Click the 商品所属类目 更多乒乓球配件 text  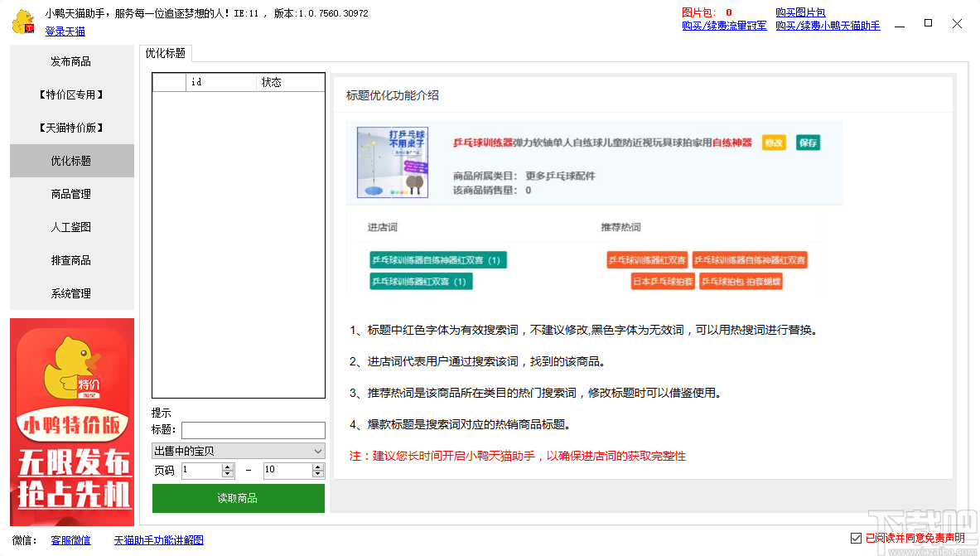[x=524, y=176]
